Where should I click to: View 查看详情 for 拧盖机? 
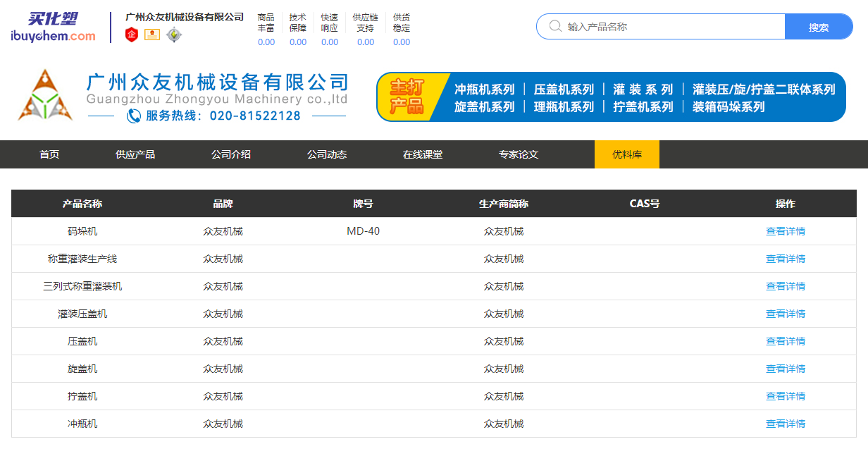786,396
